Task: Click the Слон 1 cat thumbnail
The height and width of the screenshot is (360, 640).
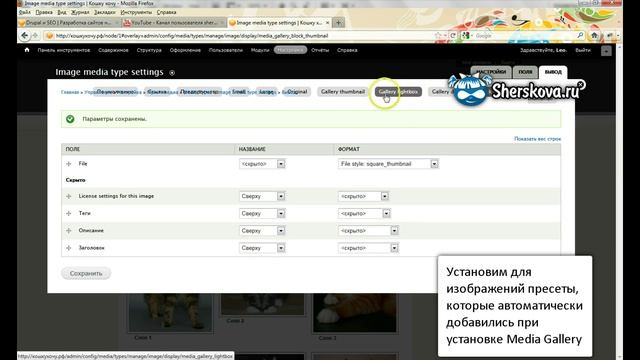Action: tap(170, 313)
